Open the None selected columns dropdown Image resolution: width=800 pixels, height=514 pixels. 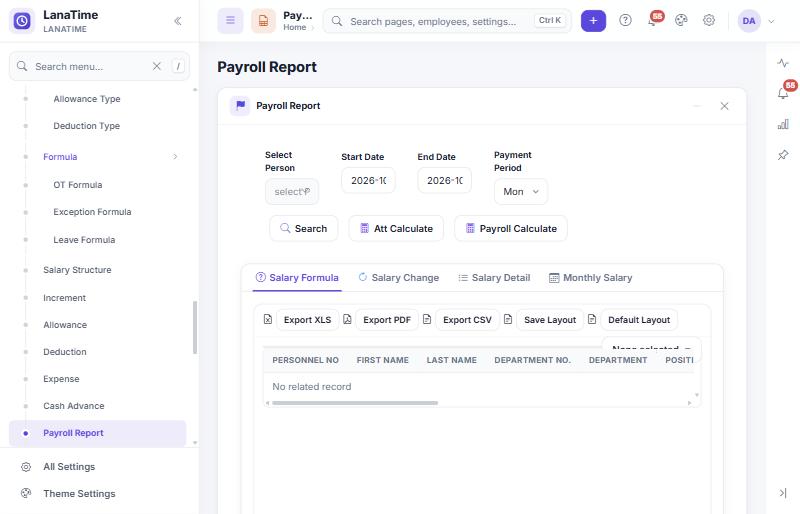tap(652, 348)
